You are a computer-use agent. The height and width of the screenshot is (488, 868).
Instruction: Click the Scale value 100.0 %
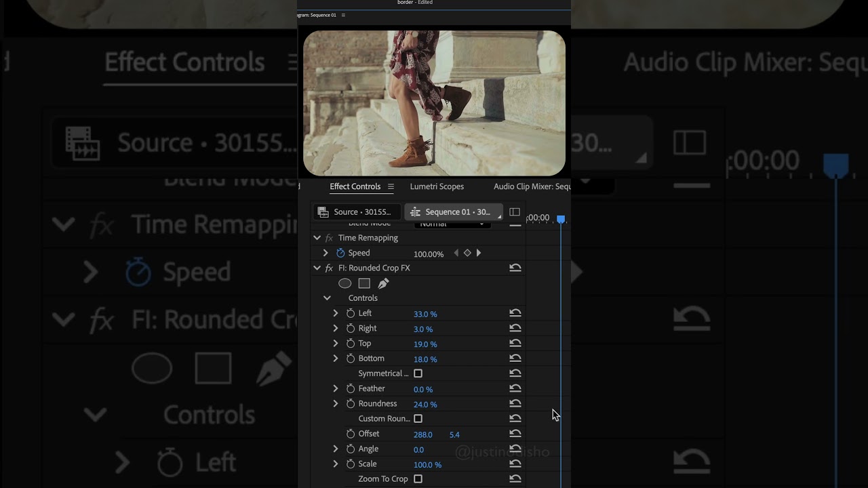tap(427, 464)
